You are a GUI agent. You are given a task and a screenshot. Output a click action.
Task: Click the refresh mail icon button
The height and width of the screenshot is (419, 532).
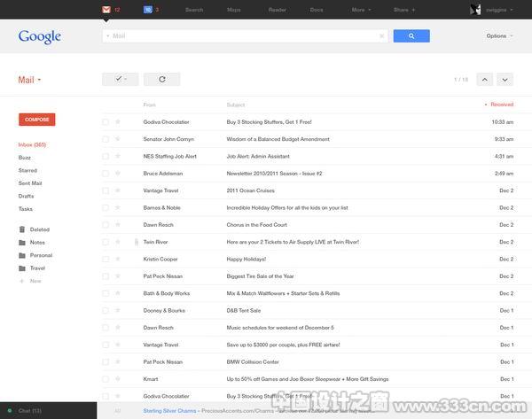pos(162,79)
